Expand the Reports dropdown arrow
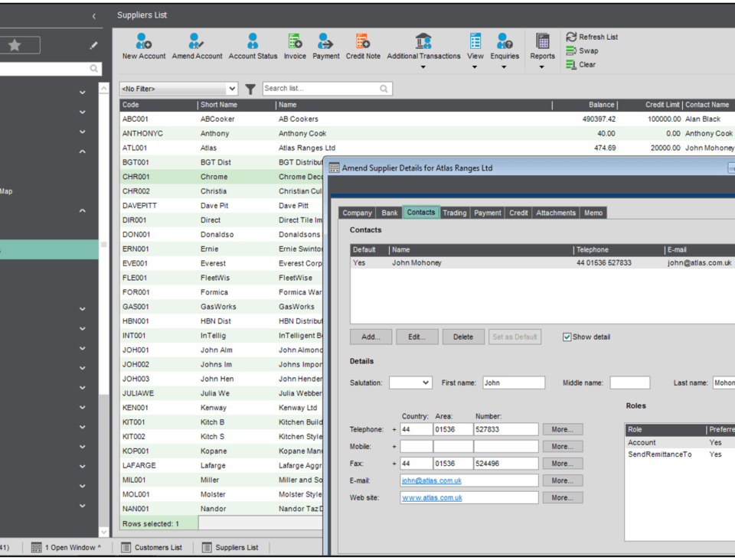The width and height of the screenshot is (735, 560). (541, 67)
